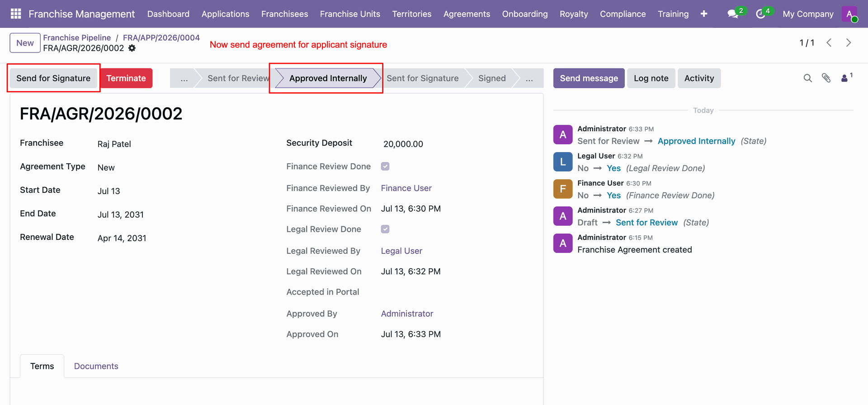868x405 pixels.
Task: Open breadcrumb FRA/APP/2026/0004
Action: tap(161, 38)
